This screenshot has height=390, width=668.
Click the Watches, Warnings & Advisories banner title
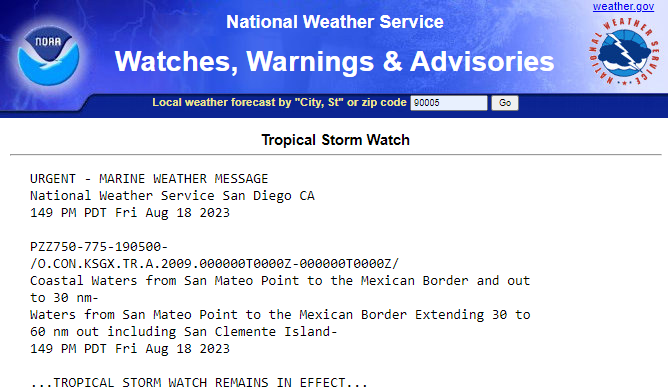(x=334, y=61)
